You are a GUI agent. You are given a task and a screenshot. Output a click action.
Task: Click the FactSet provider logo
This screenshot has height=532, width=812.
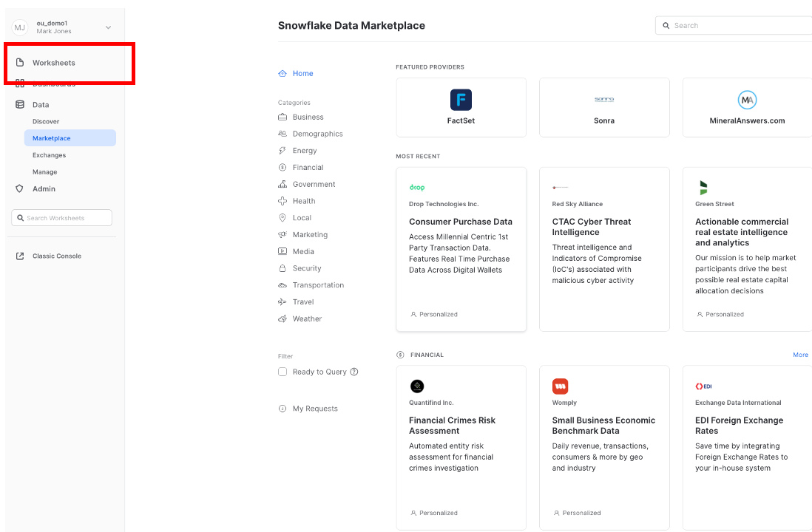(461, 100)
